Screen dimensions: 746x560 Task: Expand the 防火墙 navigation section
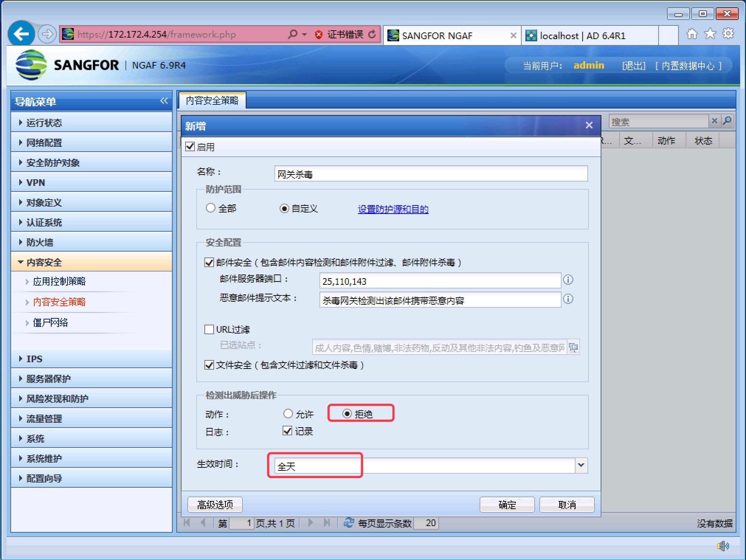pos(40,242)
